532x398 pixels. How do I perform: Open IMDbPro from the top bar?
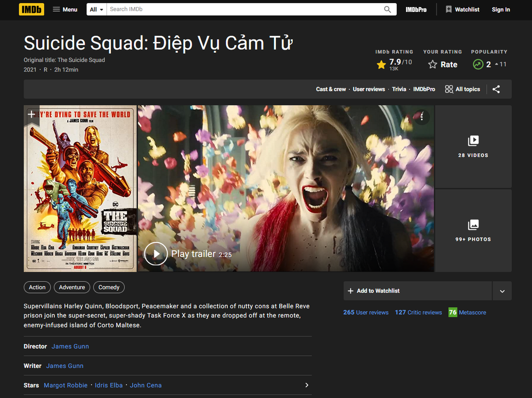coord(416,9)
